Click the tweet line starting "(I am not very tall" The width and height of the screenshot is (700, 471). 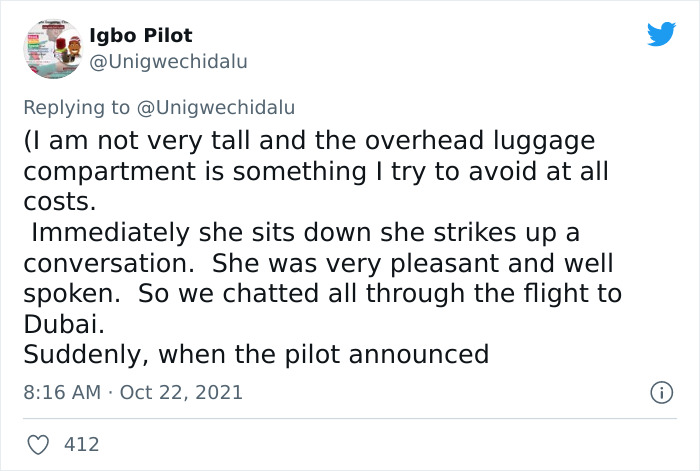pos(309,139)
